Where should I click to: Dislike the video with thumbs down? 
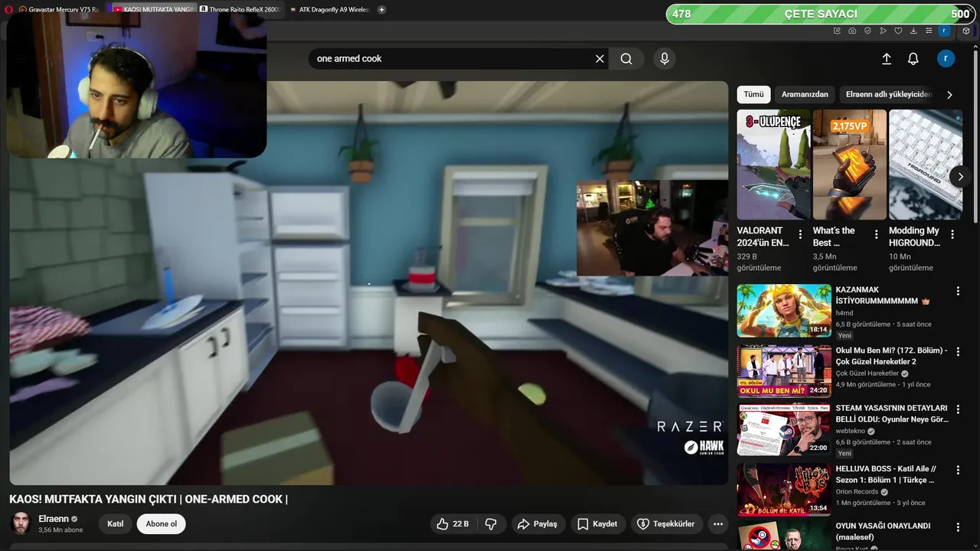492,524
